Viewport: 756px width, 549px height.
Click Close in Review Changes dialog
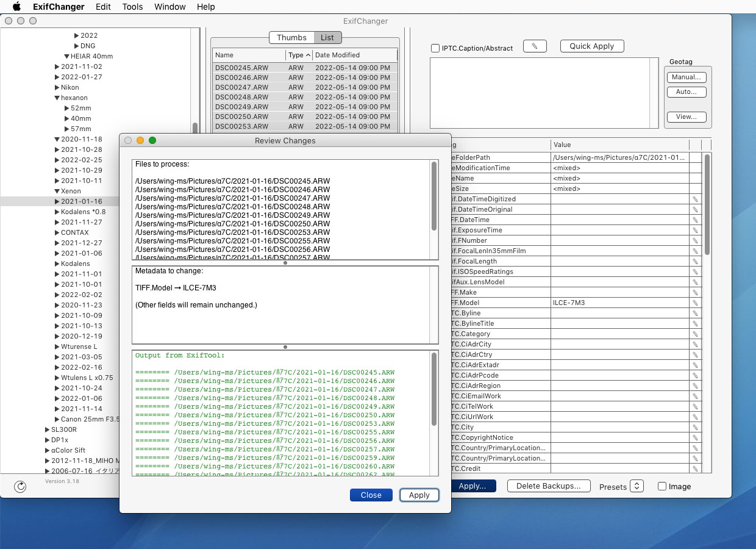371,495
